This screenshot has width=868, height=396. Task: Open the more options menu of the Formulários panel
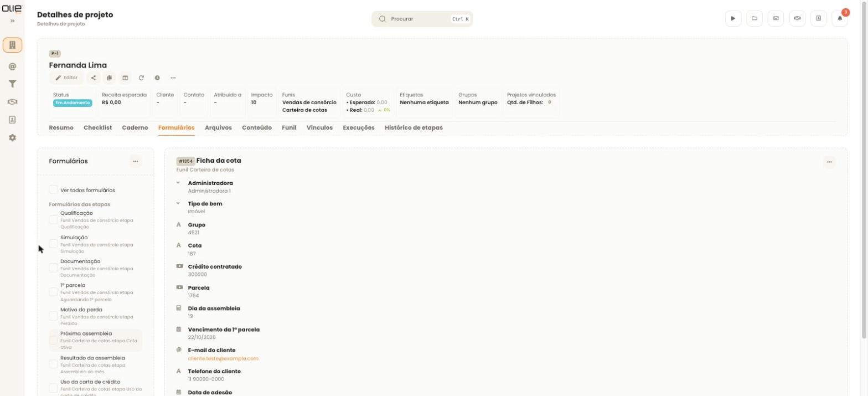pyautogui.click(x=136, y=161)
